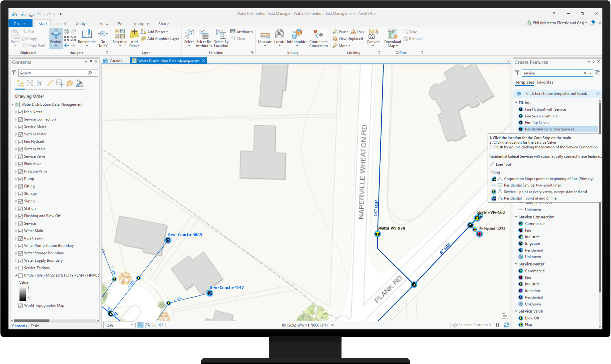Click the Pause labeling button
This screenshot has height=364, width=611.
(x=340, y=32)
